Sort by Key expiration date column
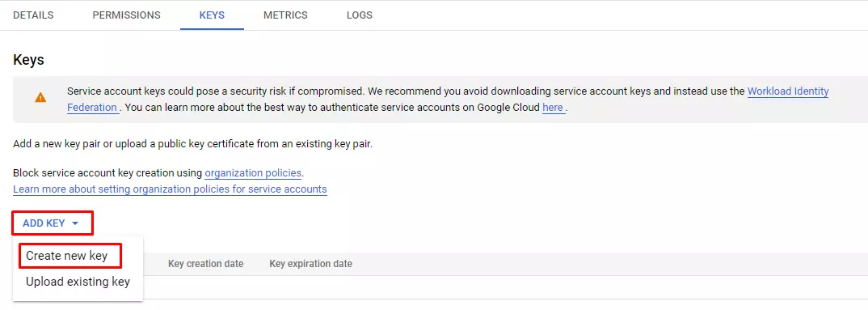Screen dimensions: 868x310 coord(310,263)
